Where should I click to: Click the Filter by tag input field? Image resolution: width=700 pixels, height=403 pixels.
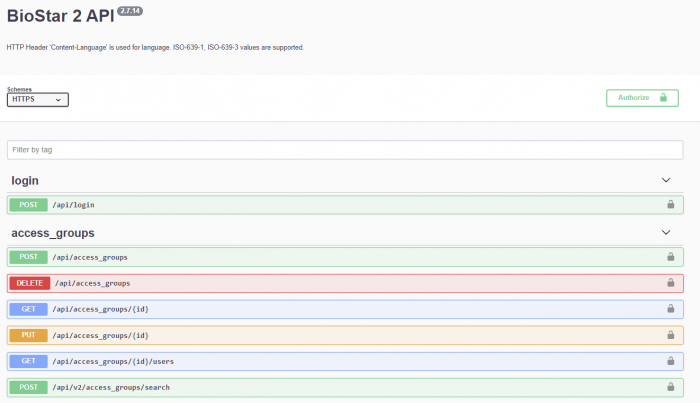345,150
